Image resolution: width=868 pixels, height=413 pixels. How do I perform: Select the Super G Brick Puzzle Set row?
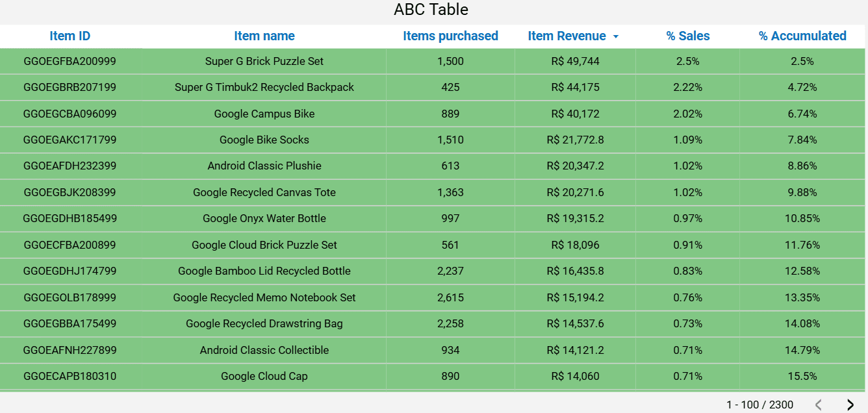point(264,61)
